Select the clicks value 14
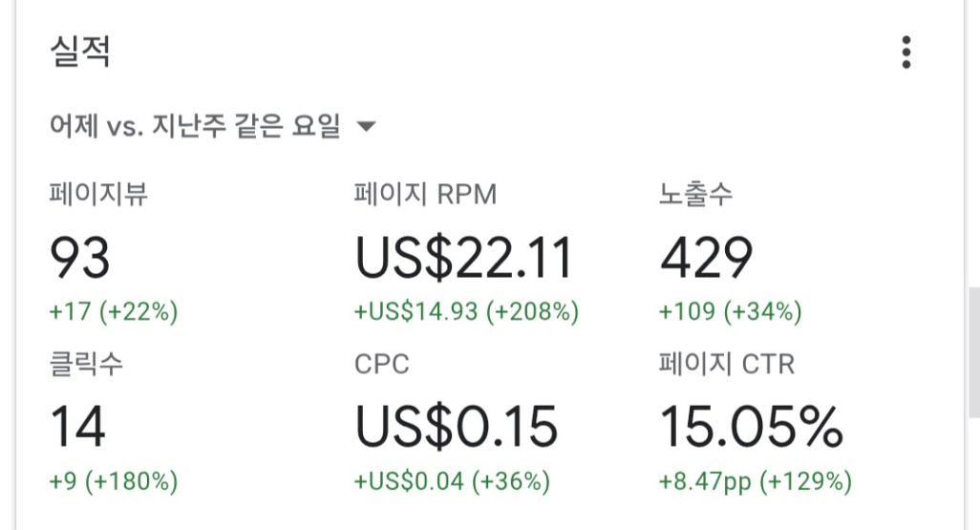Image resolution: width=980 pixels, height=530 pixels. [77, 427]
